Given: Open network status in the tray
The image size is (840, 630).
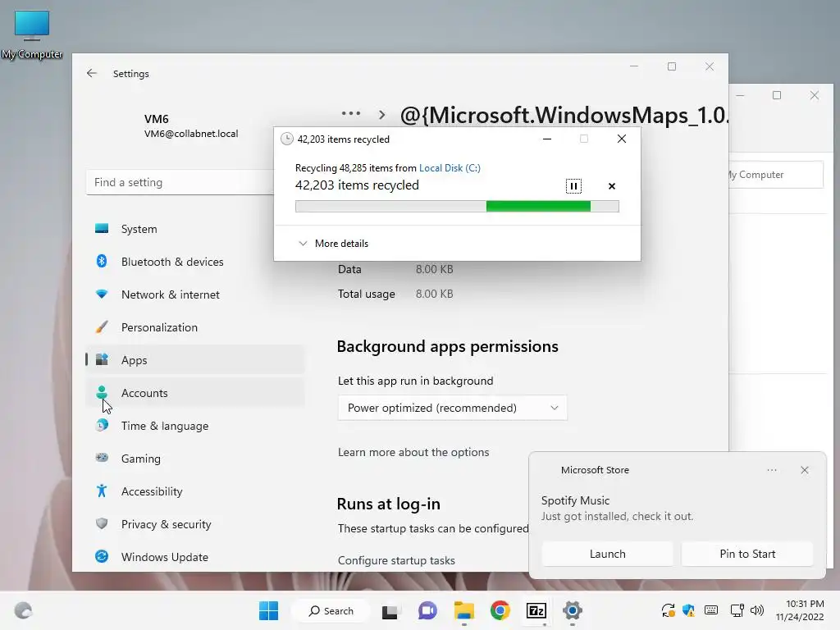Looking at the screenshot, I should (737, 610).
